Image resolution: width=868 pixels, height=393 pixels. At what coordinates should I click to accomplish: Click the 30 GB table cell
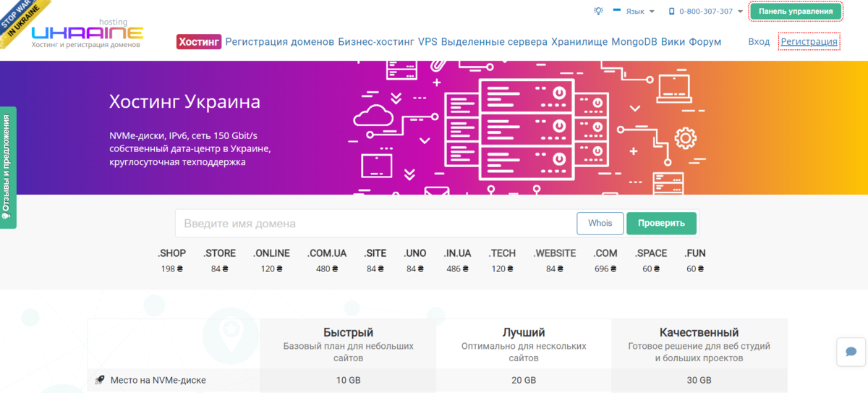(699, 380)
